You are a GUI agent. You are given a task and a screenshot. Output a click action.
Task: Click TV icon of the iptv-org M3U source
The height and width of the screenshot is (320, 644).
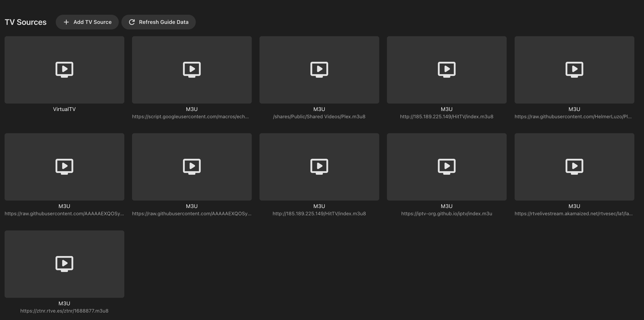click(x=447, y=166)
